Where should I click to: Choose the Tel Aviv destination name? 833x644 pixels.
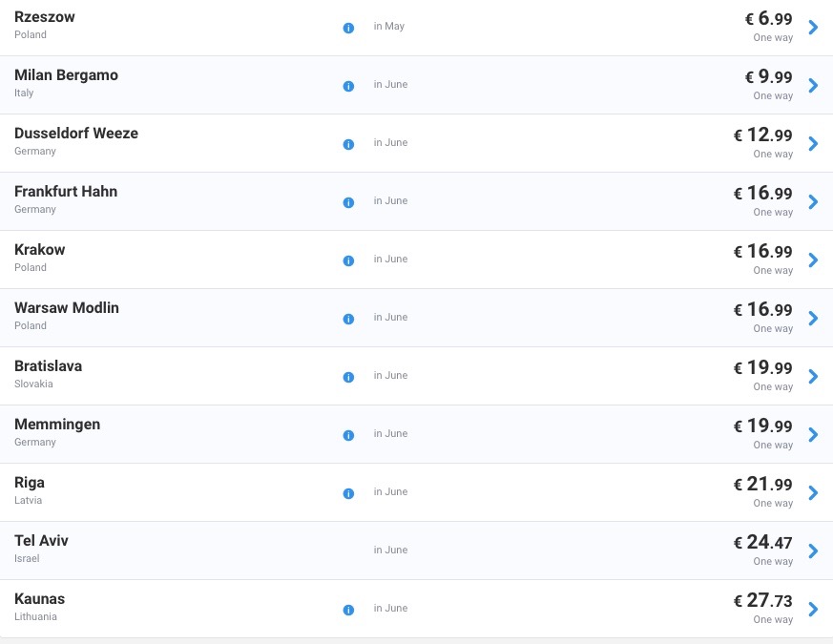click(41, 540)
